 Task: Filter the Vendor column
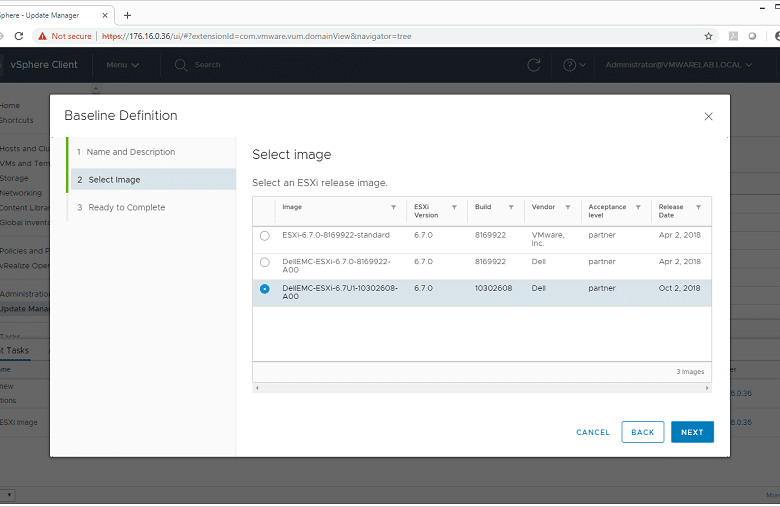568,207
